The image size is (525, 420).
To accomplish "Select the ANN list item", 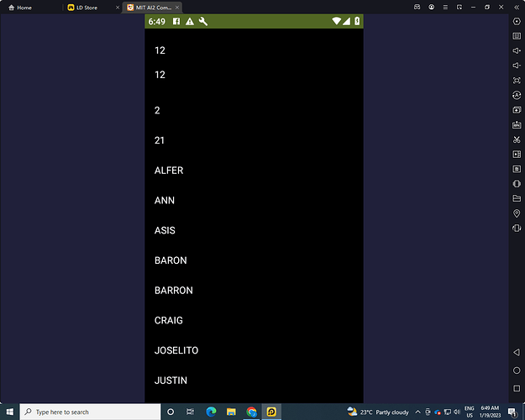I will coord(254,200).
